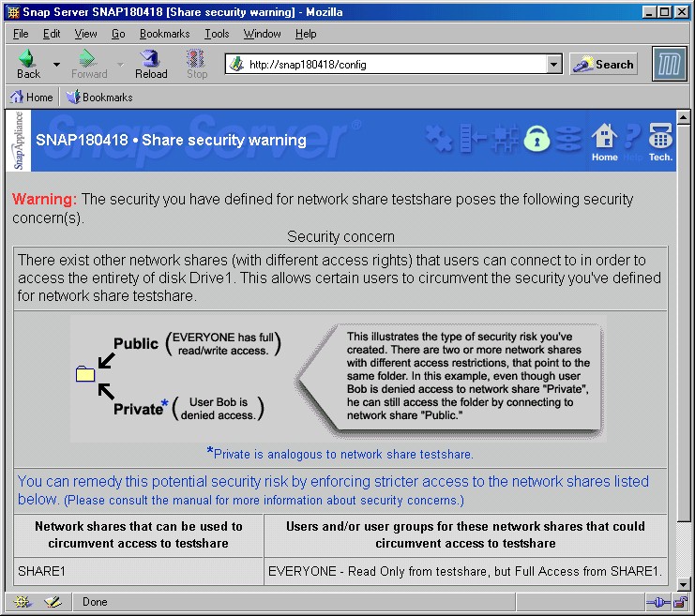Viewport: 695px width, 616px height.
Task: Click the SNAP180418 Share security warning title
Action: click(x=171, y=140)
